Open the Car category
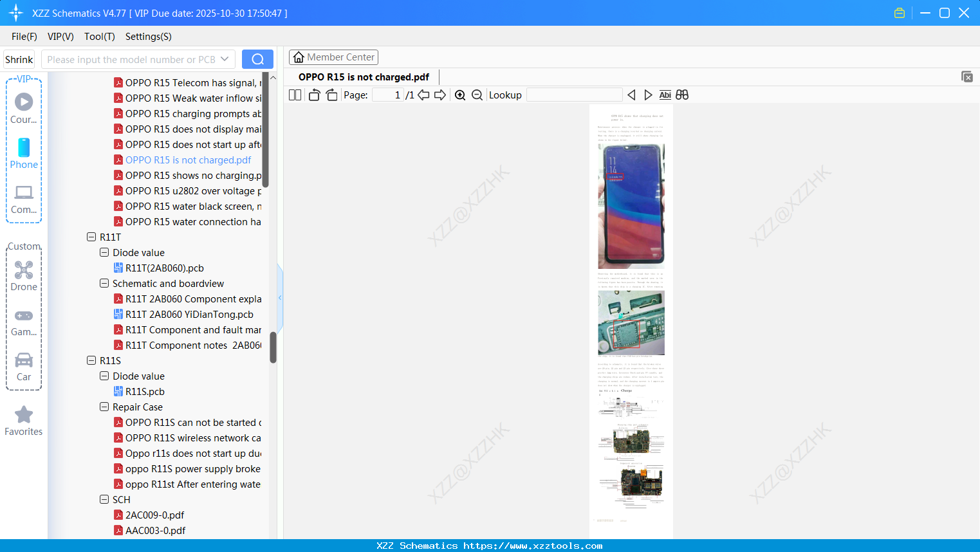980x552 pixels. pos(24,366)
